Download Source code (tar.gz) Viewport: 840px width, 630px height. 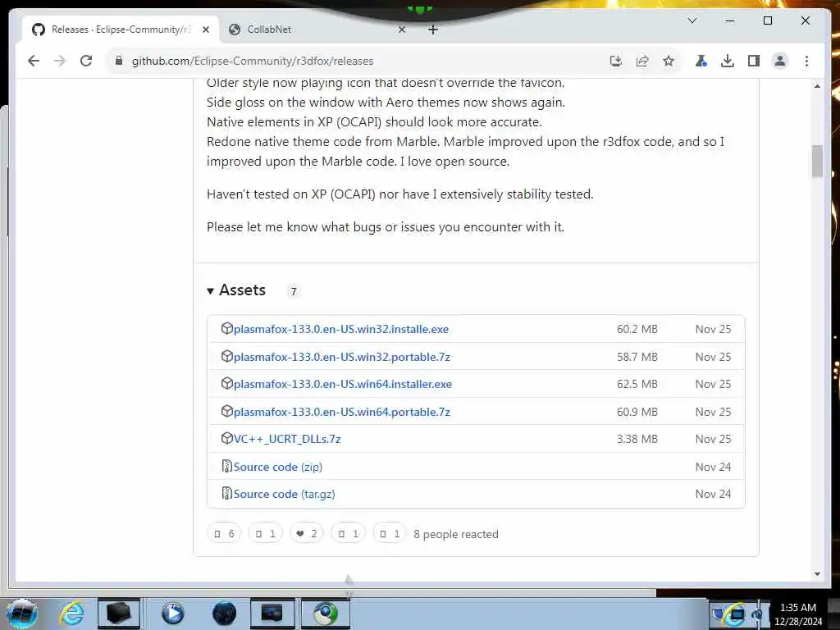click(x=285, y=494)
